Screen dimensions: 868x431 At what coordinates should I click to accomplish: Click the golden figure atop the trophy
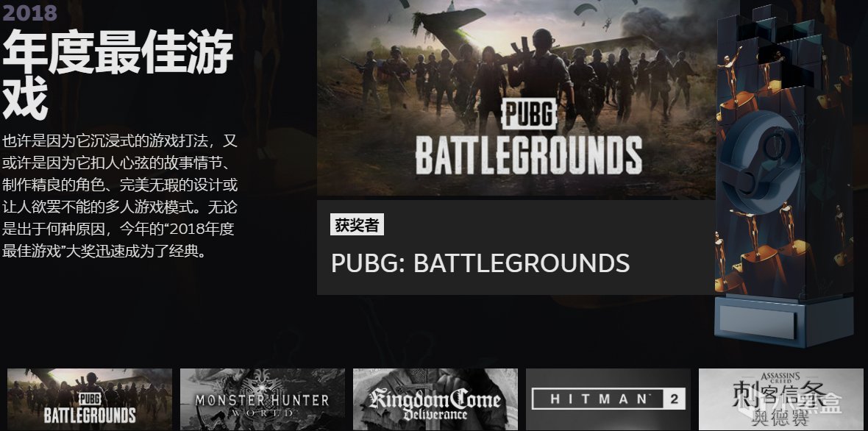pyautogui.click(x=731, y=71)
